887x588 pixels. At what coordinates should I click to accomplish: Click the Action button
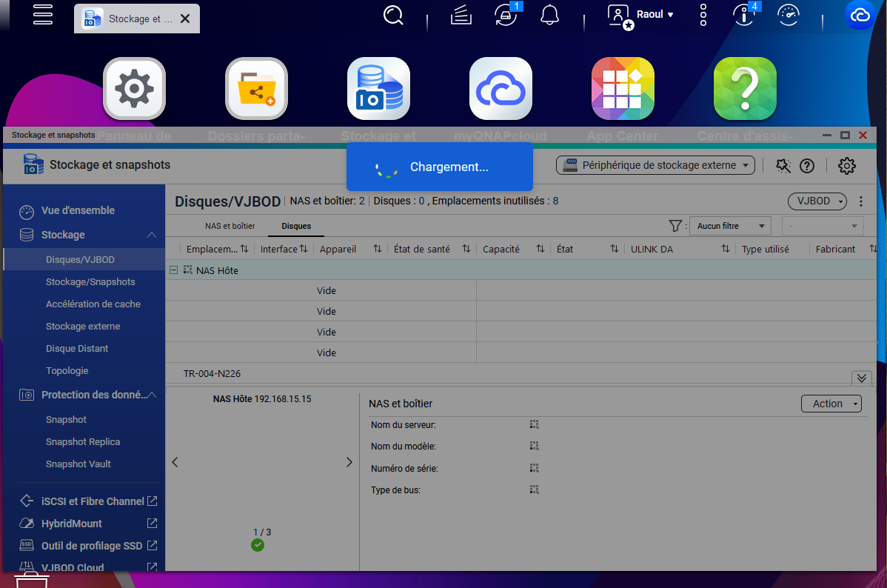(x=831, y=404)
